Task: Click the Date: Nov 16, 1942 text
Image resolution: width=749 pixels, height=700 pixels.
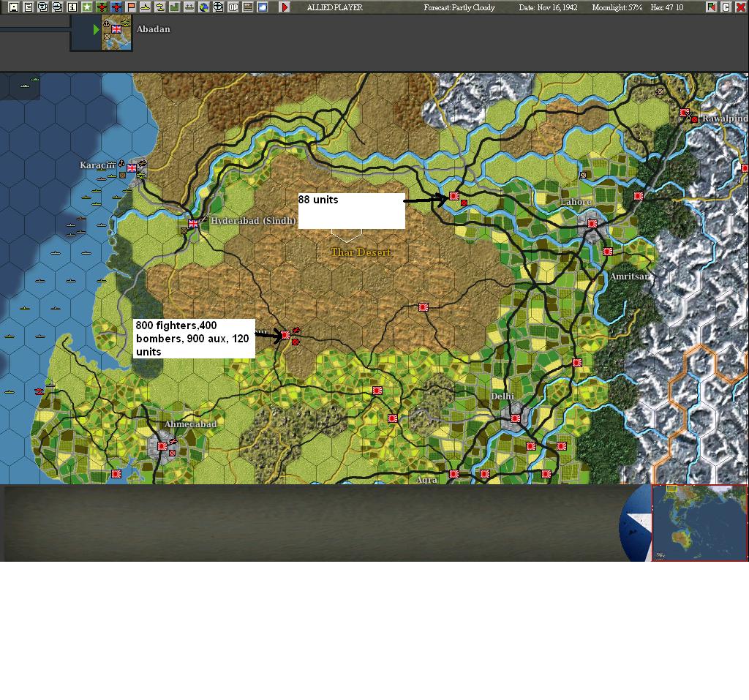Action: [x=548, y=7]
